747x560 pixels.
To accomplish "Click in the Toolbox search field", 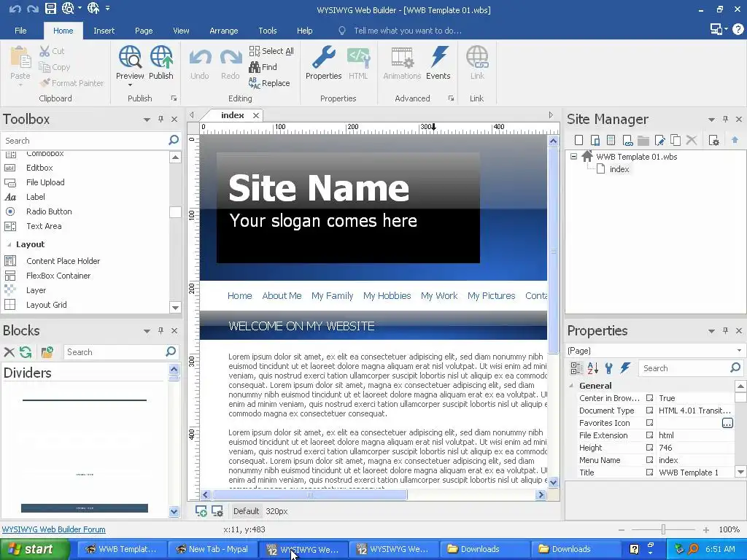I will (84, 141).
